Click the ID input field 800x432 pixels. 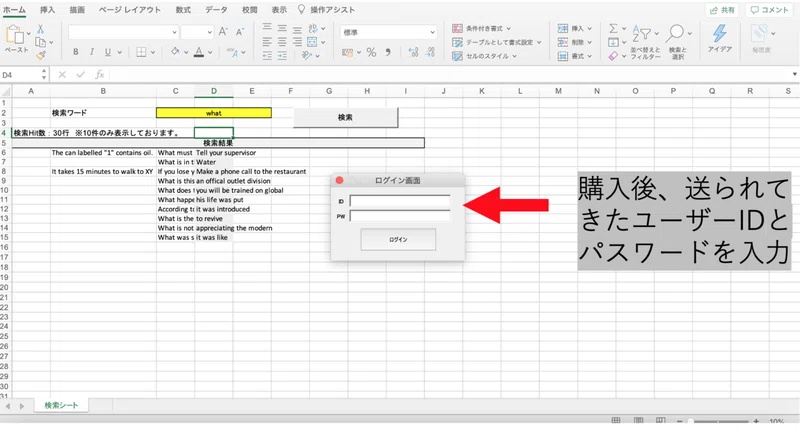[x=399, y=201]
